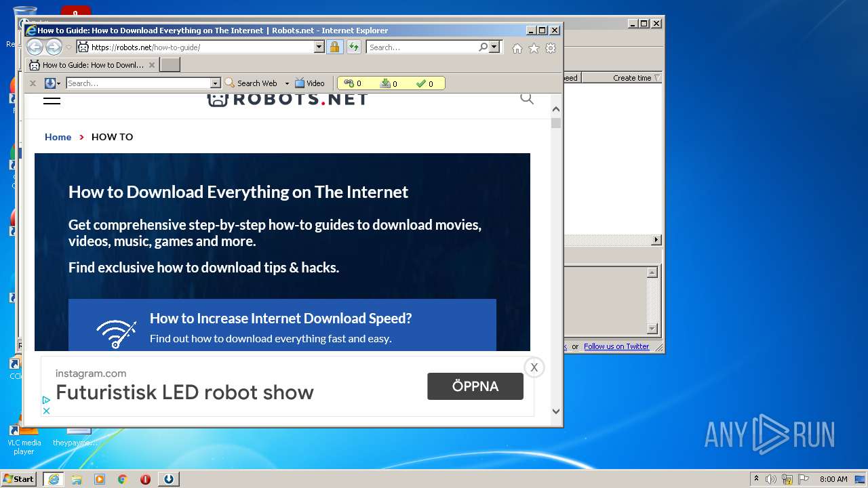Click the magnifier in the IE search box

click(483, 47)
